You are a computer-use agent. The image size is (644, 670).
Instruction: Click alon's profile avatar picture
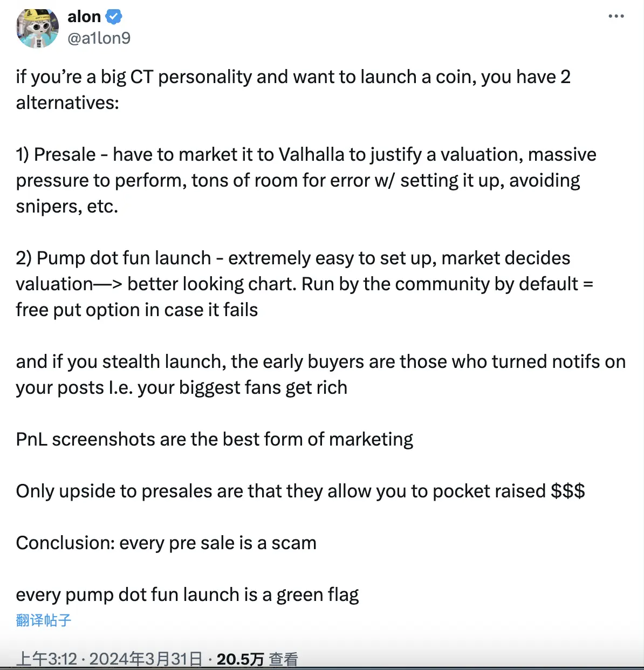point(37,28)
